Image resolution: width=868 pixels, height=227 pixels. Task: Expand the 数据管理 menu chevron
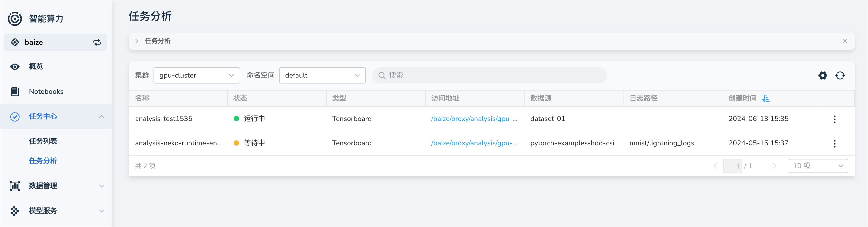[102, 186]
